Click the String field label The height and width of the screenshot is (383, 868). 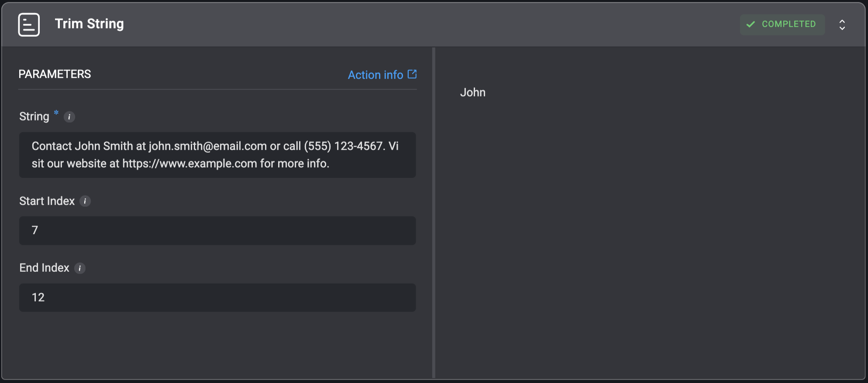(34, 116)
